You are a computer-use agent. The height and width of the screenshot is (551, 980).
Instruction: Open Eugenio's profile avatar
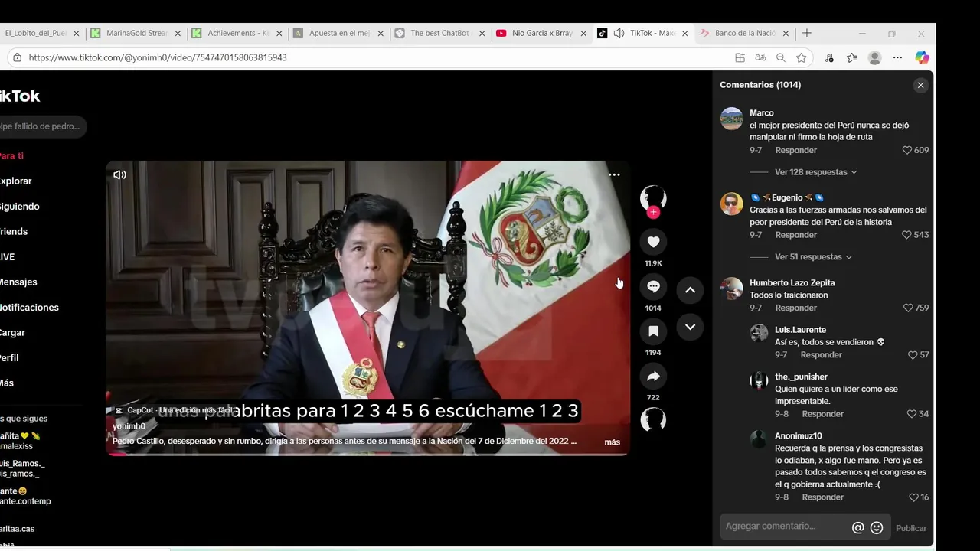732,204
